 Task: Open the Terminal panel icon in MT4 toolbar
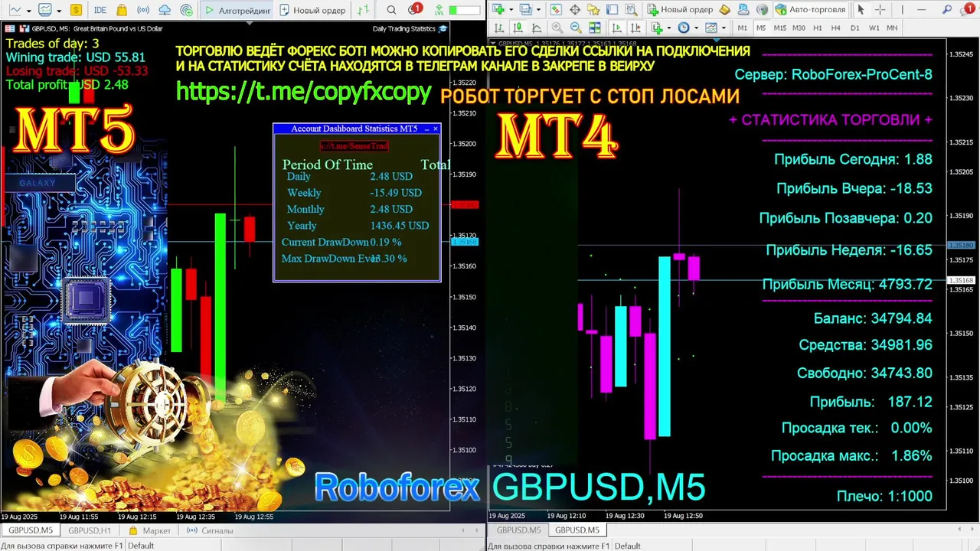pos(612,9)
